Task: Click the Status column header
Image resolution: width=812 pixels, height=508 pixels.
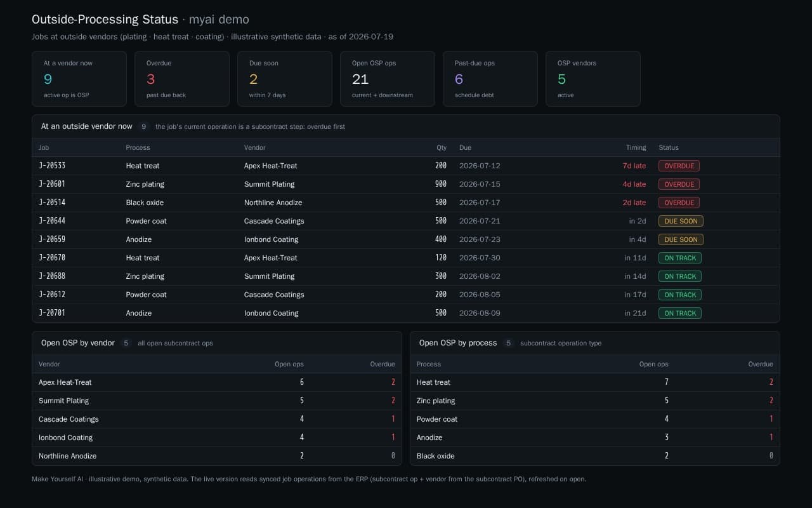Action: click(x=669, y=147)
